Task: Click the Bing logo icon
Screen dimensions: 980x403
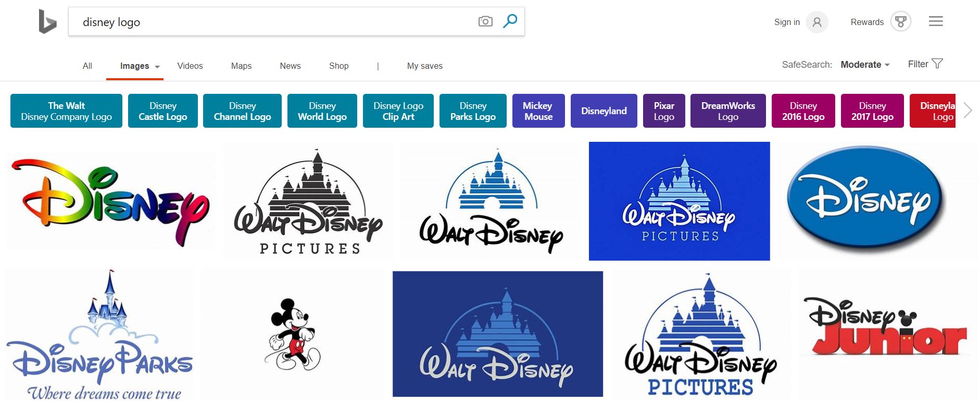Action: [47, 21]
